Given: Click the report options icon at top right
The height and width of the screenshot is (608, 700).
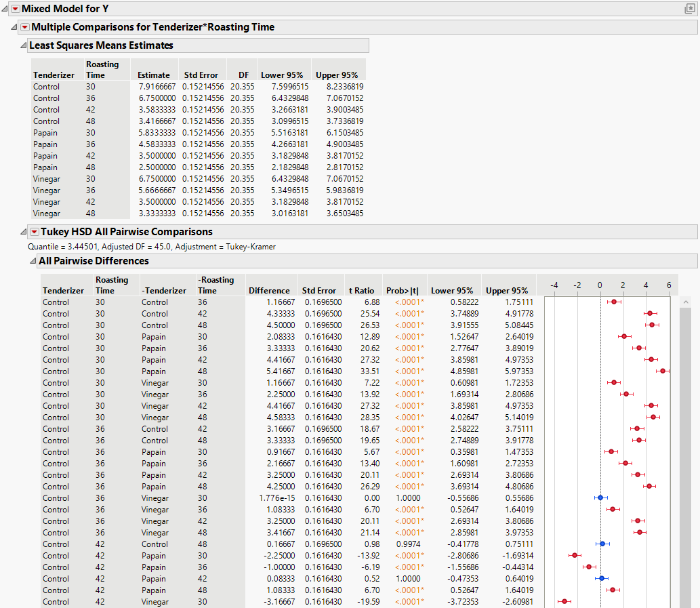Looking at the screenshot, I should coord(690,9).
